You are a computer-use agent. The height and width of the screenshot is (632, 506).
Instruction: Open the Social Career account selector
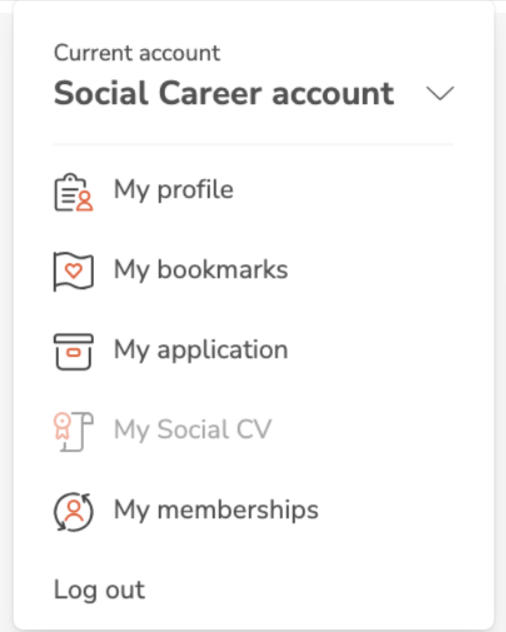254,94
